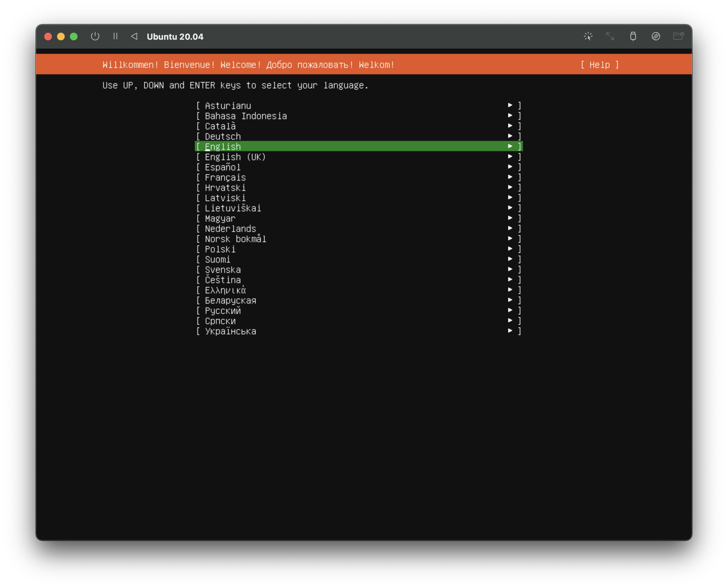This screenshot has height=588, width=728.
Task: Click the restart triangle icon
Action: coord(134,36)
